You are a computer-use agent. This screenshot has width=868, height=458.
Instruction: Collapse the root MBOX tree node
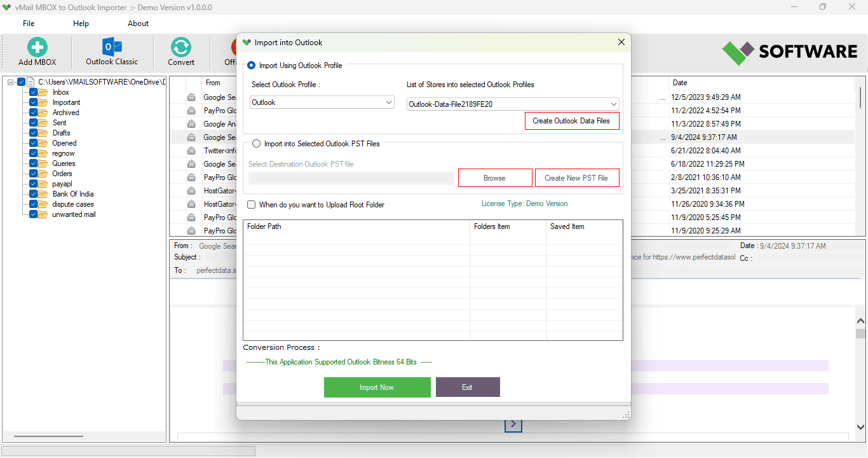11,82
